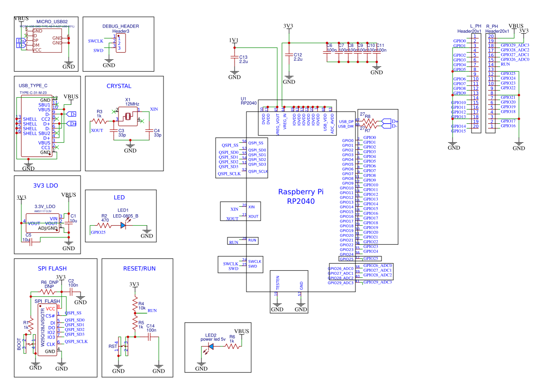This screenshot has height=392, width=554.
Task: Click the USB_TYPE_C label
Action: [x=33, y=85]
